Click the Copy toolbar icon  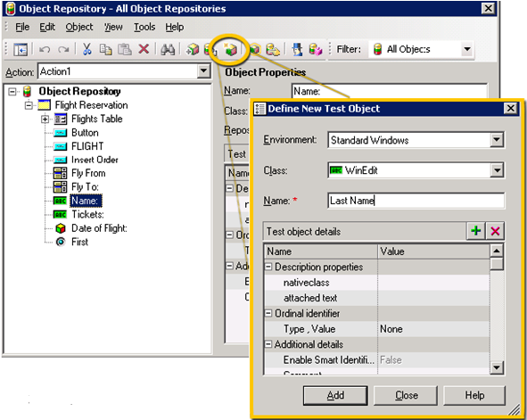pos(106,49)
